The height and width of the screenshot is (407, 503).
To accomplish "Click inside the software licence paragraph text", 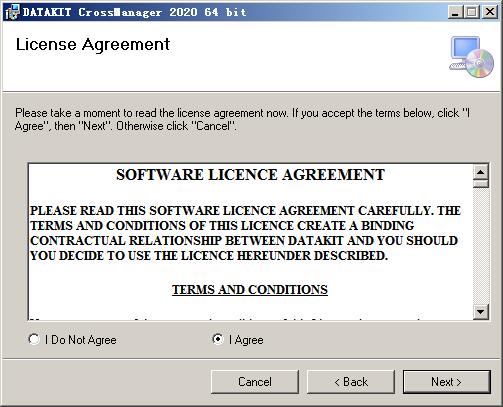I will [x=245, y=233].
